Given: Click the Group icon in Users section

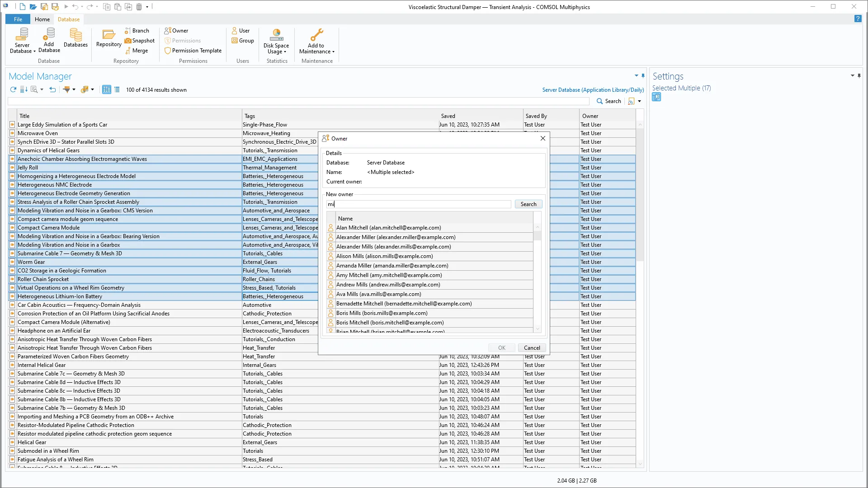Looking at the screenshot, I should [x=235, y=41].
